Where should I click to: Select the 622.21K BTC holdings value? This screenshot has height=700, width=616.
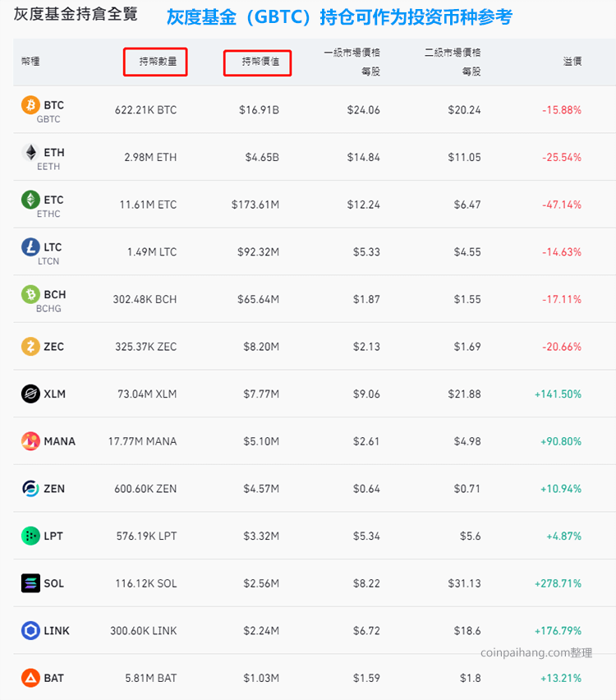click(x=145, y=110)
